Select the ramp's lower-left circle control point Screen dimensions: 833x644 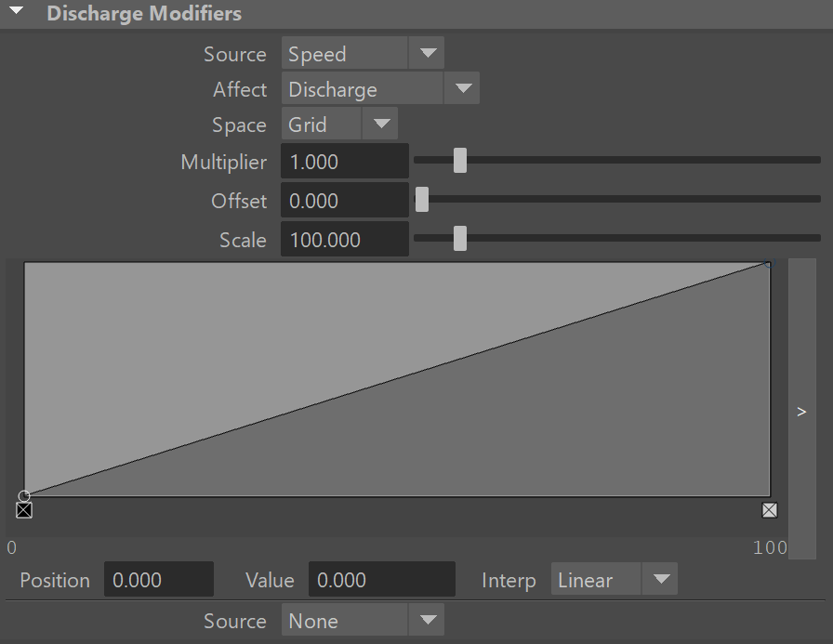click(24, 496)
